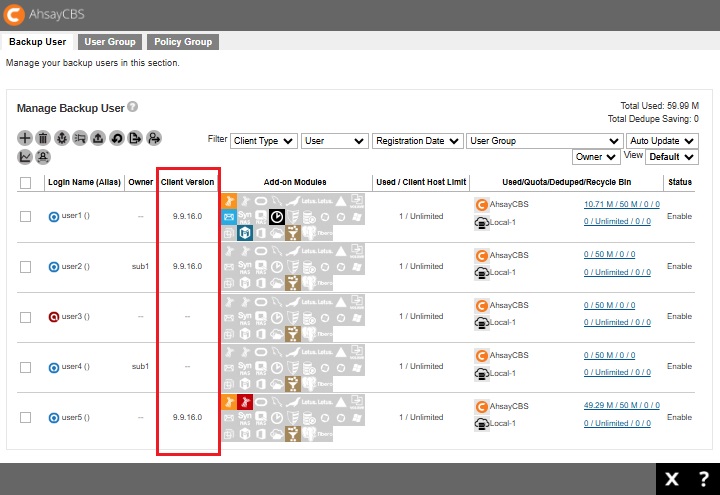720x495 pixels.
Task: Tick the checkbox for user1
Action: pos(26,216)
